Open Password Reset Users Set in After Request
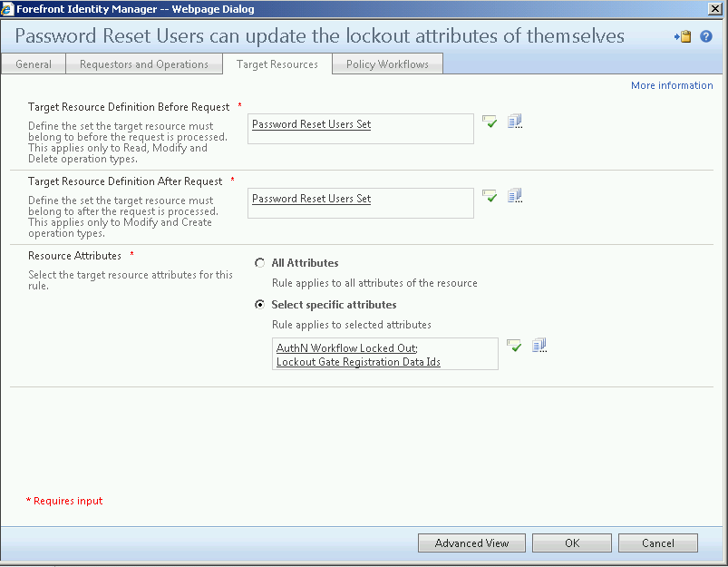The height and width of the screenshot is (567, 728). (x=312, y=199)
